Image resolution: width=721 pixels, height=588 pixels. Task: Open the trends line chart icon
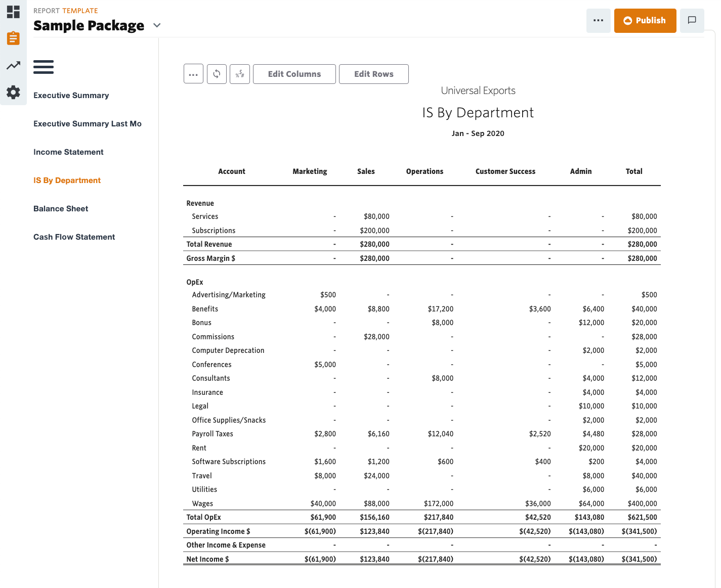[x=13, y=65]
